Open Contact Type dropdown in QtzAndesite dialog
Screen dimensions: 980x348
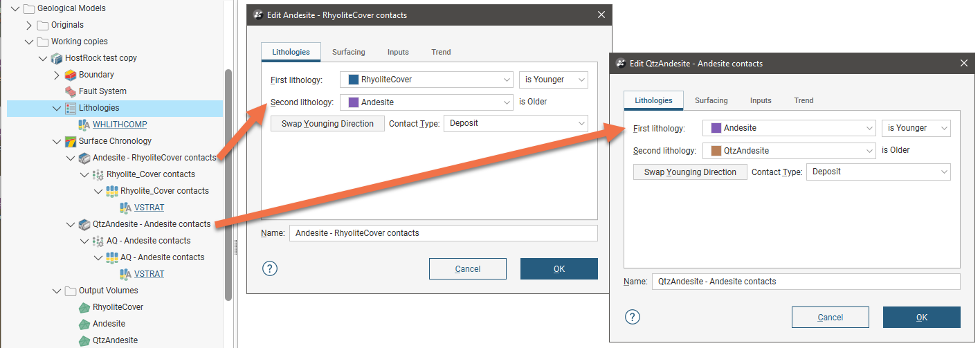[x=878, y=172]
